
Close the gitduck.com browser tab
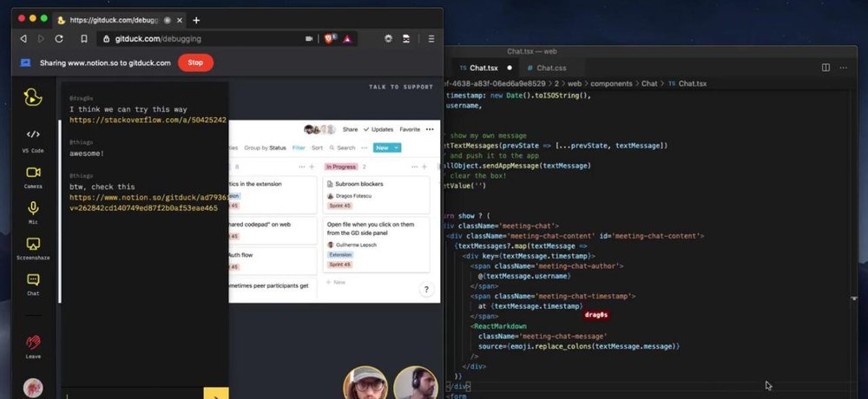point(181,21)
